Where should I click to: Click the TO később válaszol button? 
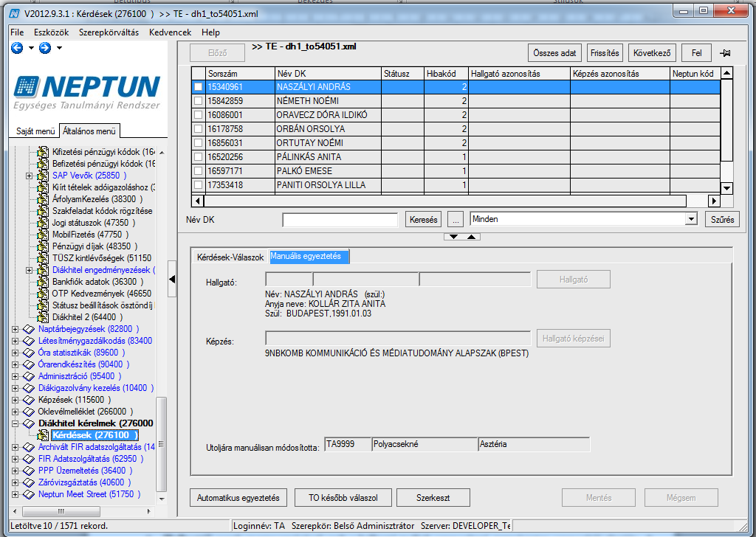point(343,497)
